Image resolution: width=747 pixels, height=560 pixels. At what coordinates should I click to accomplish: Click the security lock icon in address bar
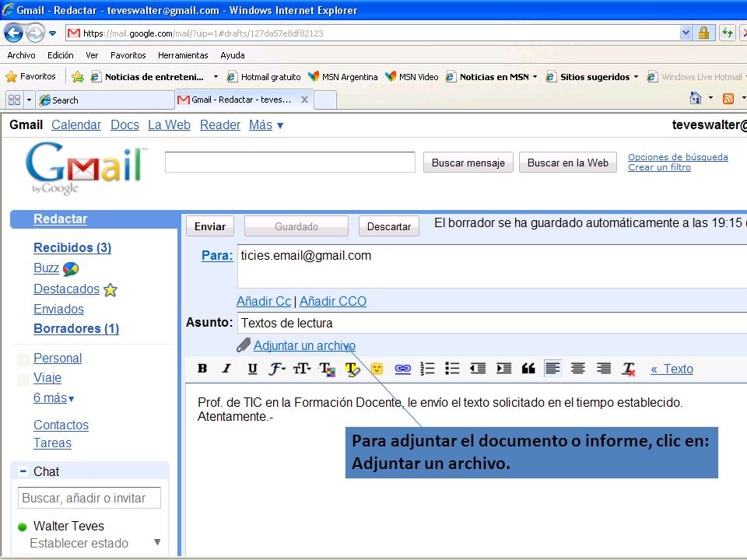tap(703, 33)
